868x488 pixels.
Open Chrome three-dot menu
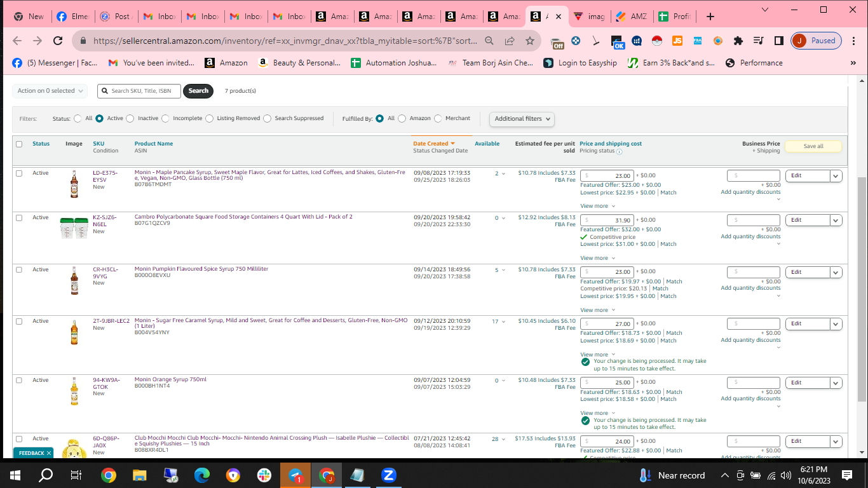(855, 41)
